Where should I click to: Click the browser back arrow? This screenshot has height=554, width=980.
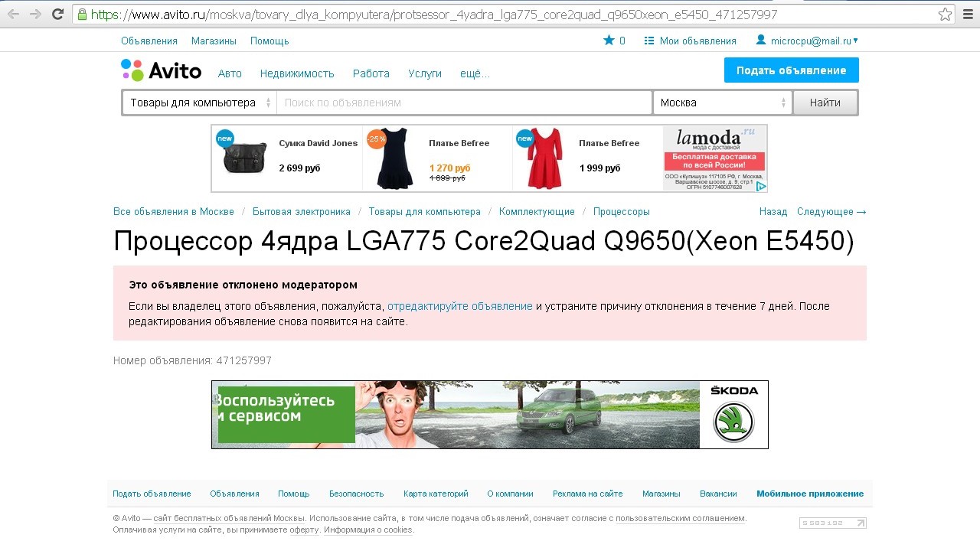[13, 14]
